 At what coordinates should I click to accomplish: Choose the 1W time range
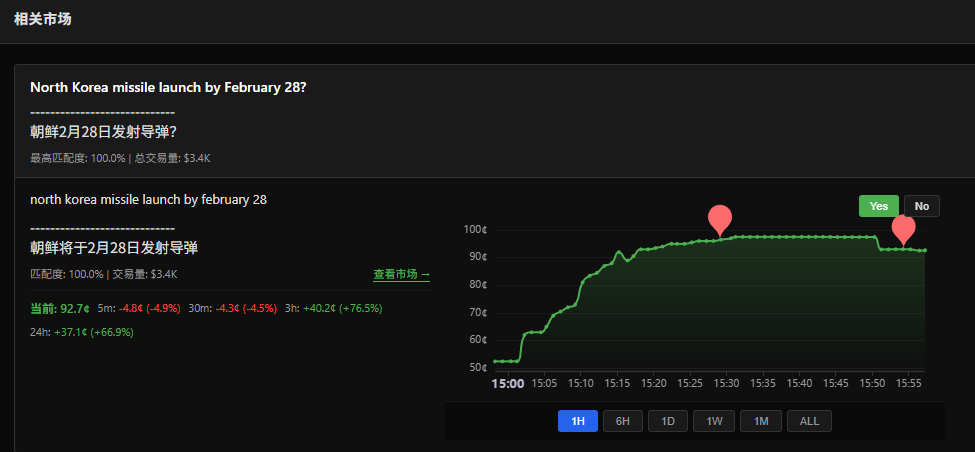(714, 421)
